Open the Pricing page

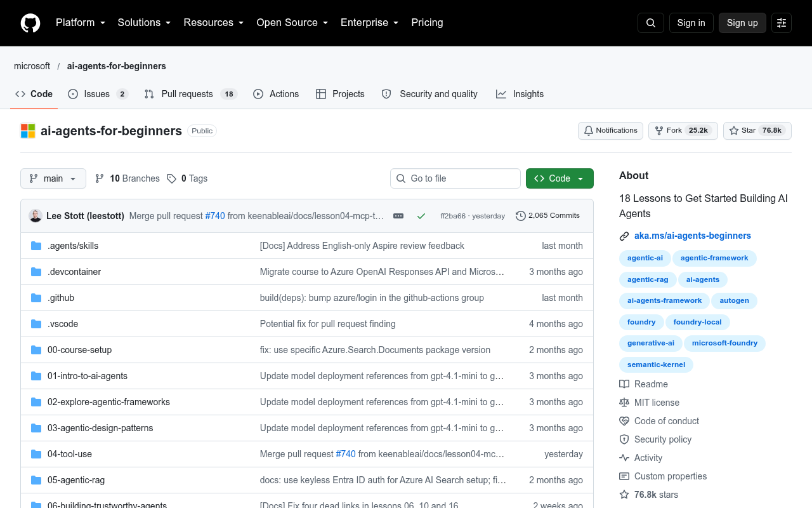[427, 23]
